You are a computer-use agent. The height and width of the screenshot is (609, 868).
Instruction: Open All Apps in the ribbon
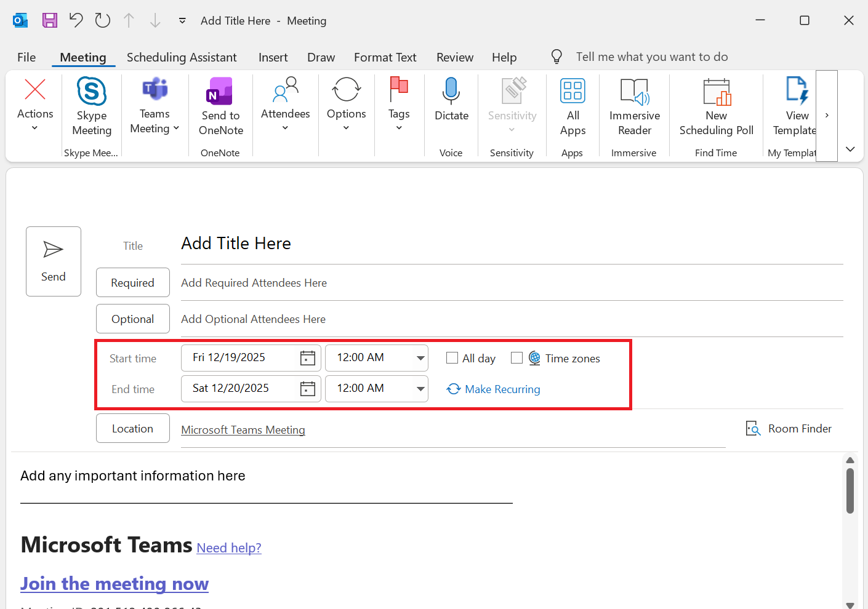tap(573, 92)
